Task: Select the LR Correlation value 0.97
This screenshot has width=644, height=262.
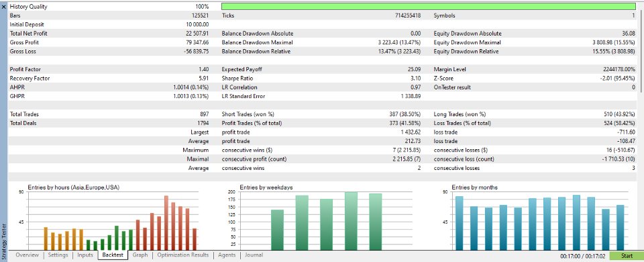Action: tap(416, 87)
